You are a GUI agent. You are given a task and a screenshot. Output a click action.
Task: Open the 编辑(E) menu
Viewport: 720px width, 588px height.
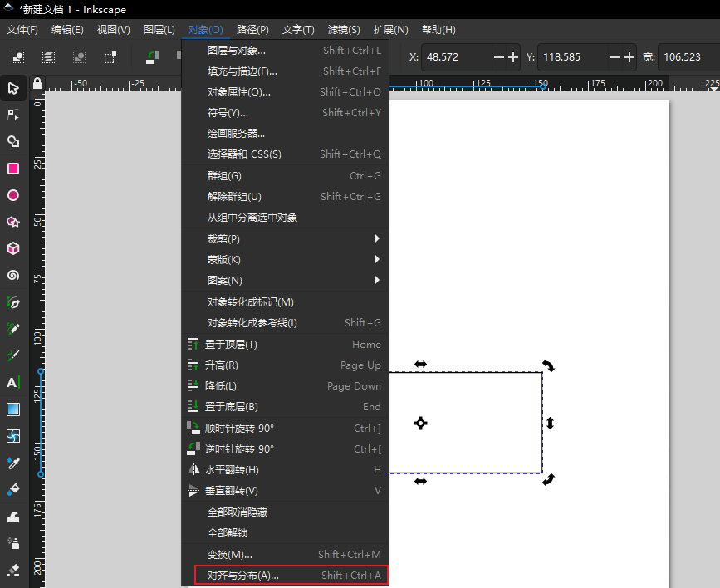[x=67, y=30]
